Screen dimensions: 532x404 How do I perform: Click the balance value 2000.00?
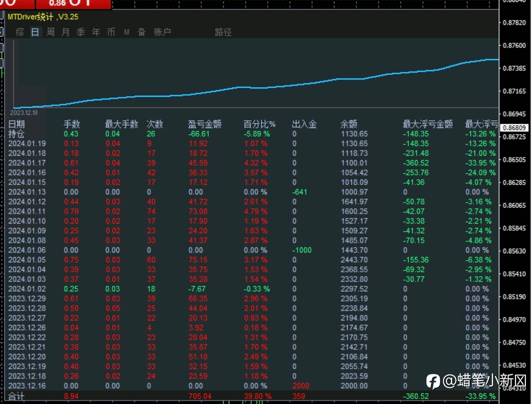point(354,386)
